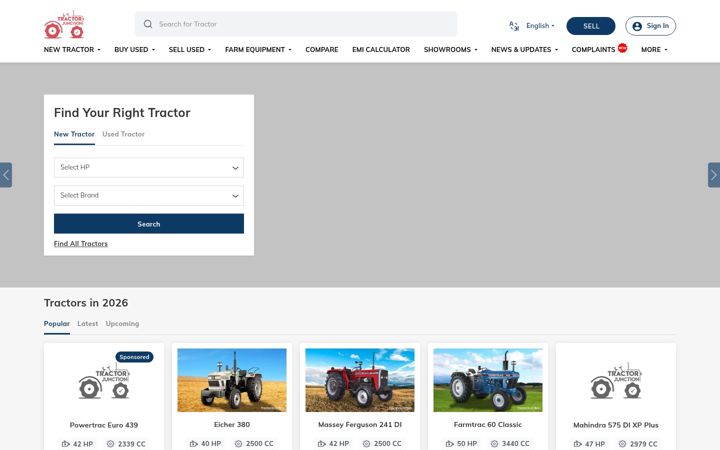720x450 pixels.
Task: Open Farmtrac 60 Classic title link
Action: coord(488,425)
